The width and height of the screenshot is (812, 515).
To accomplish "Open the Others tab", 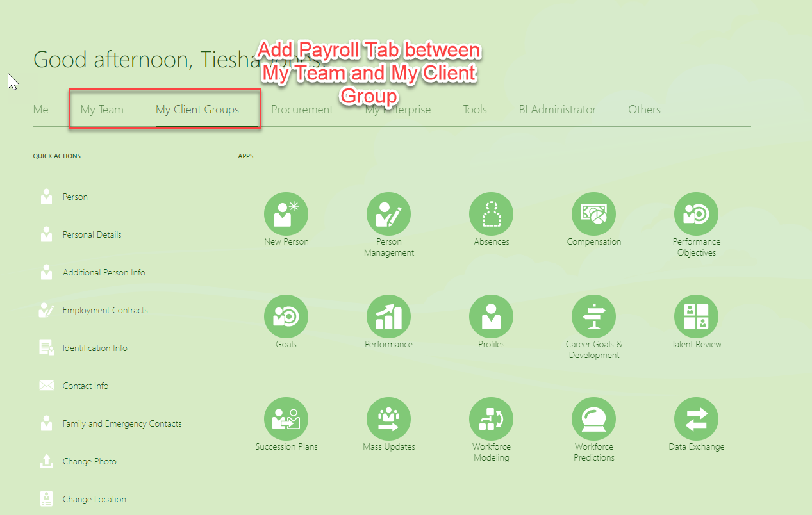I will tap(644, 110).
